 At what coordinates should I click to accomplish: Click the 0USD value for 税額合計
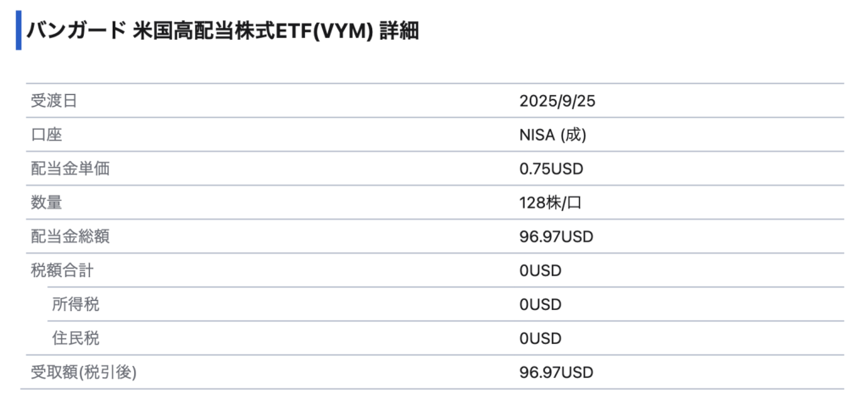540,270
